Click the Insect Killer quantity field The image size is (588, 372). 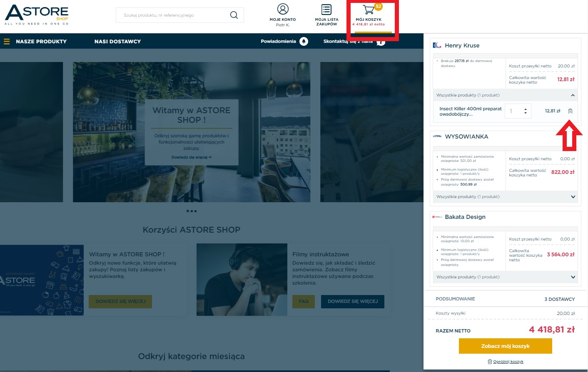pos(514,111)
